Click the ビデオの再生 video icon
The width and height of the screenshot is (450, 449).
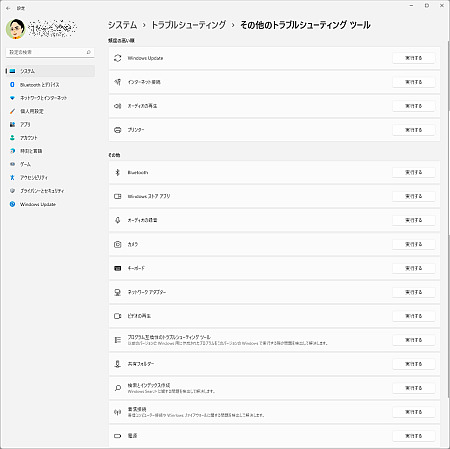[x=118, y=316]
